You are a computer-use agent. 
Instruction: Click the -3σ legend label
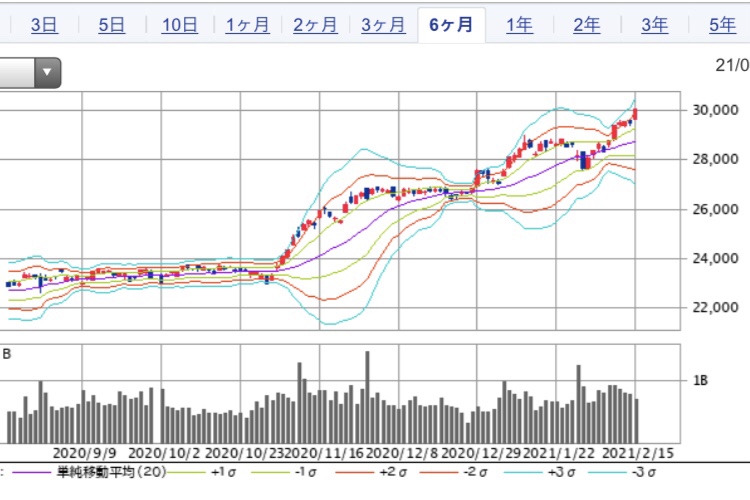click(644, 472)
